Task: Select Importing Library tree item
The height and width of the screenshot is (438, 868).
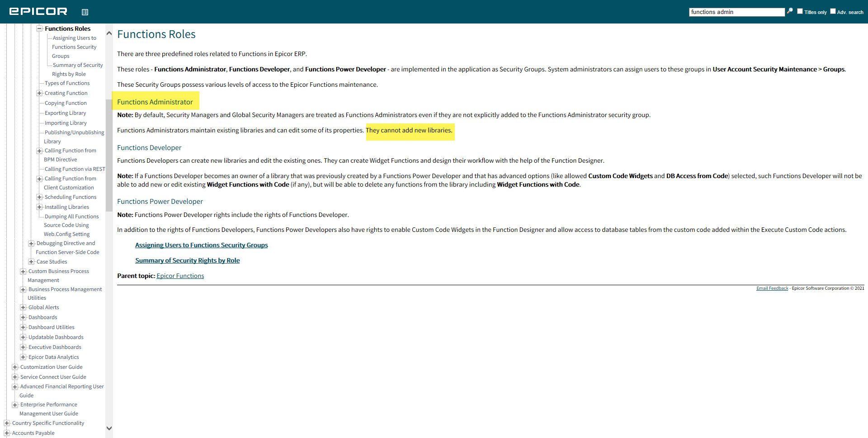Action: [66, 123]
